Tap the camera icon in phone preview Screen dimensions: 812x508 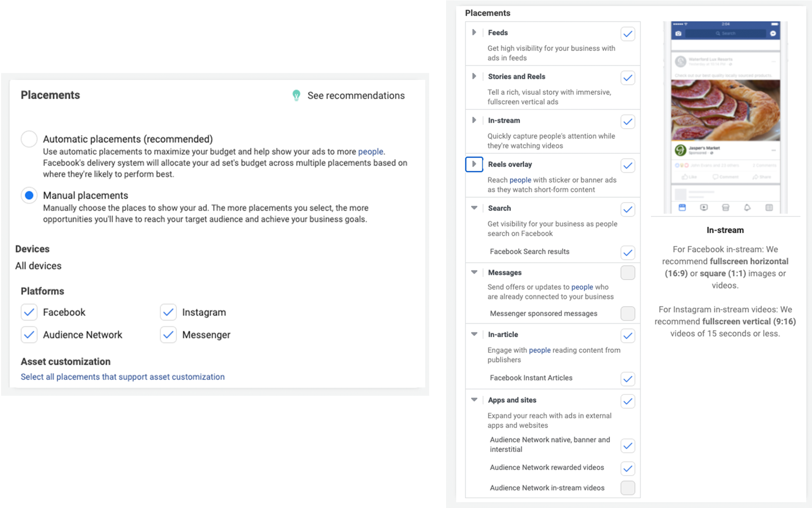678,33
